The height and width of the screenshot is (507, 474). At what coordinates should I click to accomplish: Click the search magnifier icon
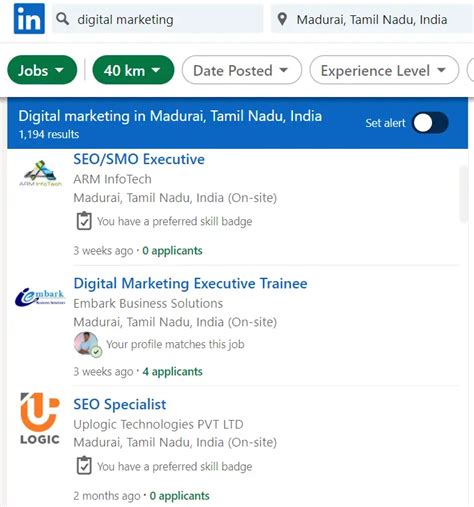click(63, 19)
